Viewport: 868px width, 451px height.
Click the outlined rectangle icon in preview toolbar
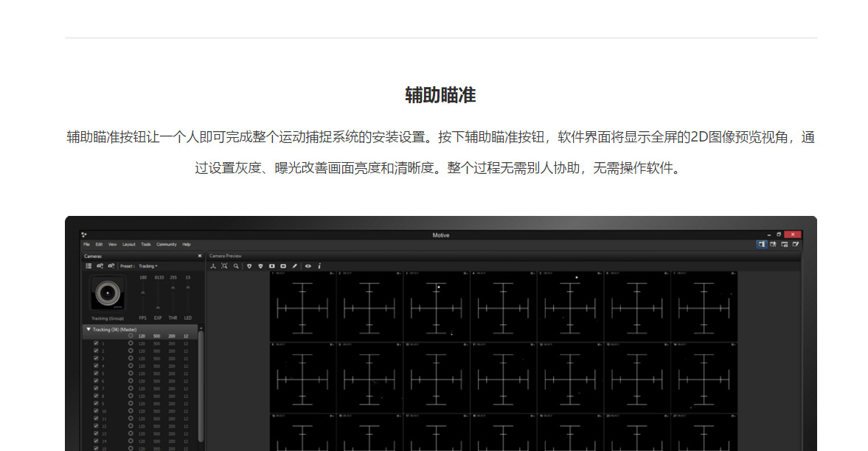click(x=283, y=266)
